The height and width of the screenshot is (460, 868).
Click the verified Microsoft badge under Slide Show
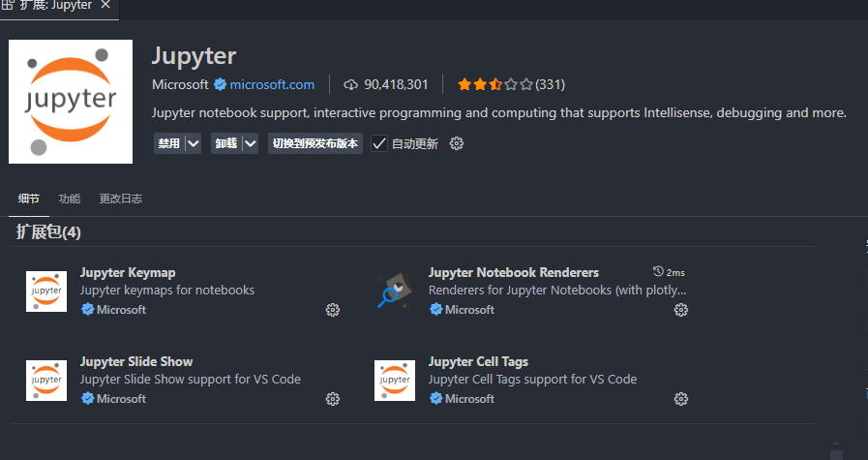pos(87,398)
